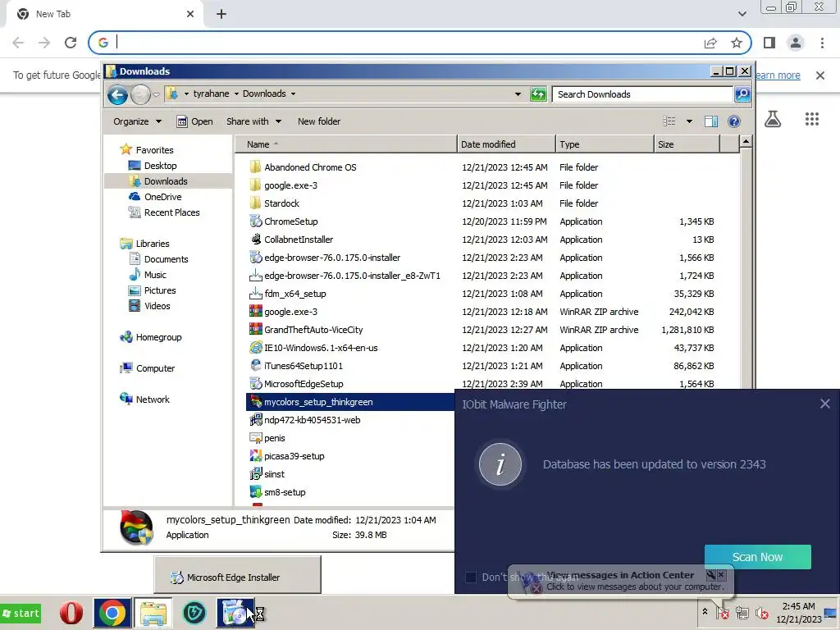Viewport: 840px width, 630px height.
Task: Select OneDrive in the navigation pane
Action: pos(155,197)
